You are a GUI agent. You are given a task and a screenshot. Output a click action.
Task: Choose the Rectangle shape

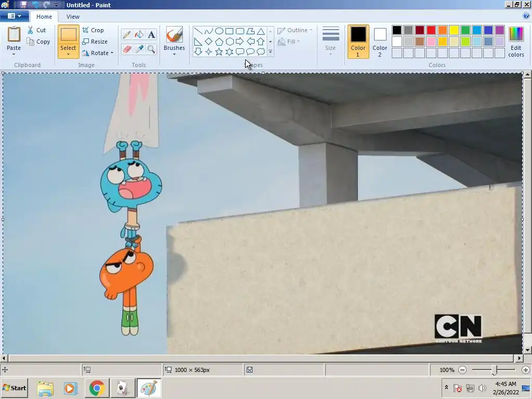(229, 31)
